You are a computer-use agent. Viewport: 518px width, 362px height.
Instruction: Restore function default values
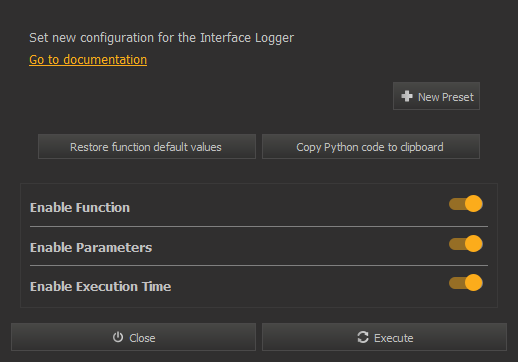coord(147,147)
